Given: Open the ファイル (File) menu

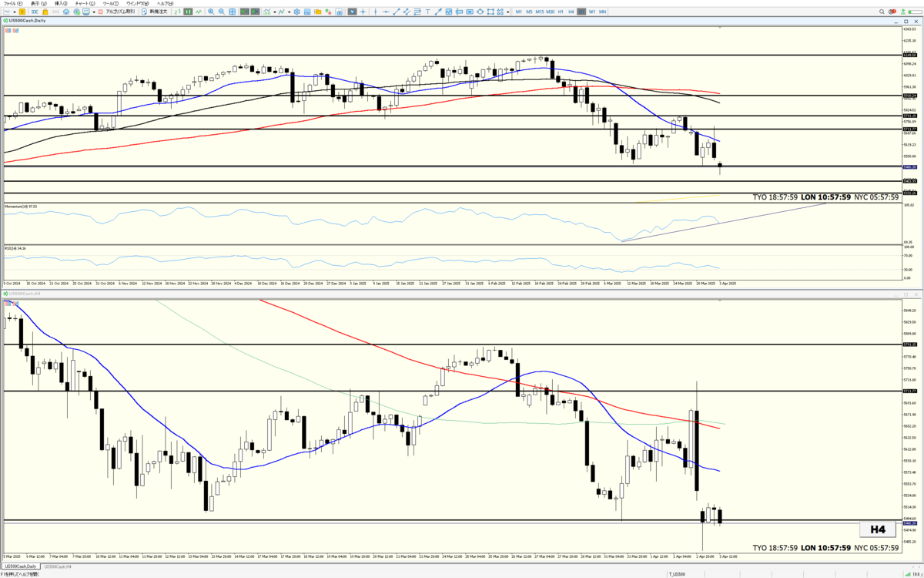Looking at the screenshot, I should tap(12, 4).
